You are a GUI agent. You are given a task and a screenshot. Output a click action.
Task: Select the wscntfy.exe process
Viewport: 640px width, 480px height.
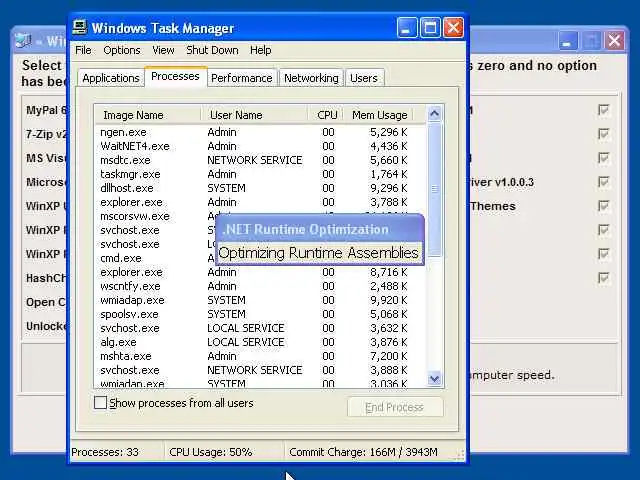tap(260, 286)
